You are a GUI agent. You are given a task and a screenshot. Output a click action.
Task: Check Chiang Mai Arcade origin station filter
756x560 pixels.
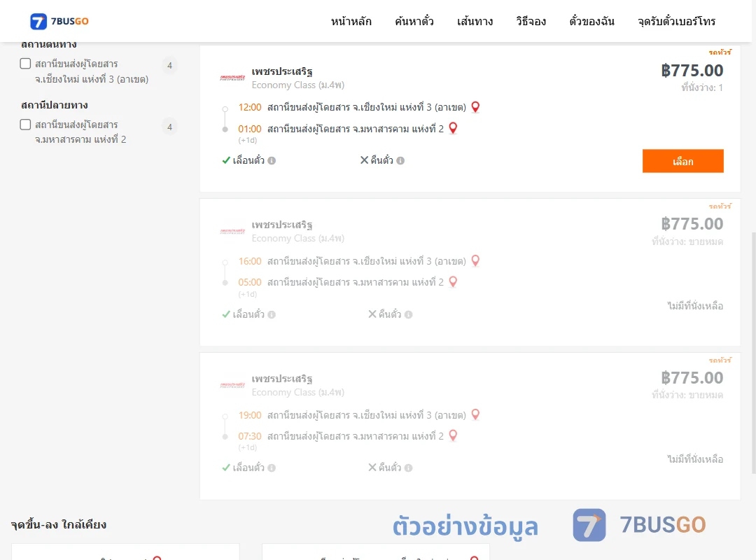[26, 64]
